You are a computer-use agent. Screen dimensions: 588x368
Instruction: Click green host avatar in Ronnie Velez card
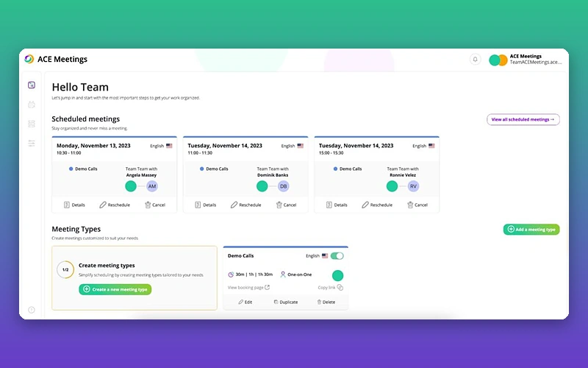coord(392,186)
